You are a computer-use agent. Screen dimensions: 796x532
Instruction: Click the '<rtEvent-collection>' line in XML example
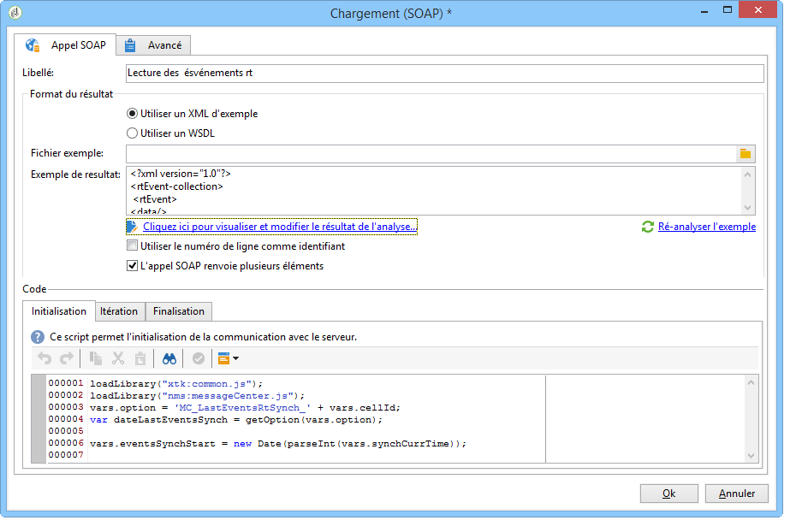coord(176,186)
